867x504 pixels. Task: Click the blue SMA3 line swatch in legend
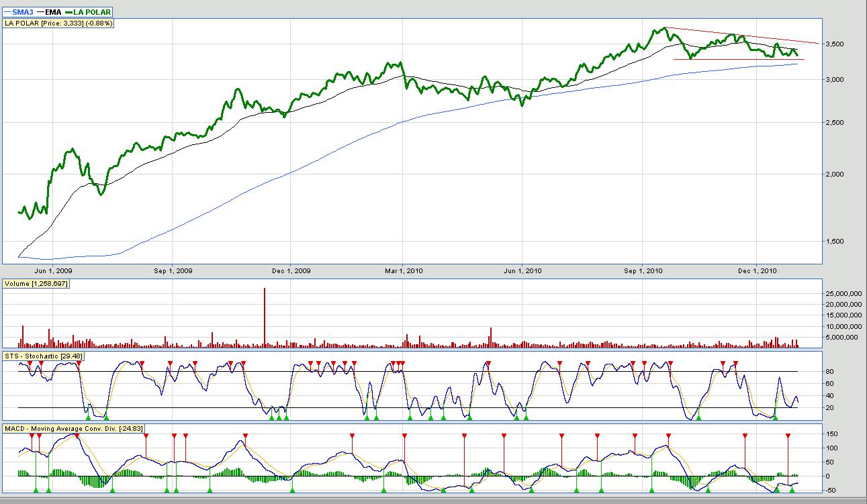tap(7, 12)
